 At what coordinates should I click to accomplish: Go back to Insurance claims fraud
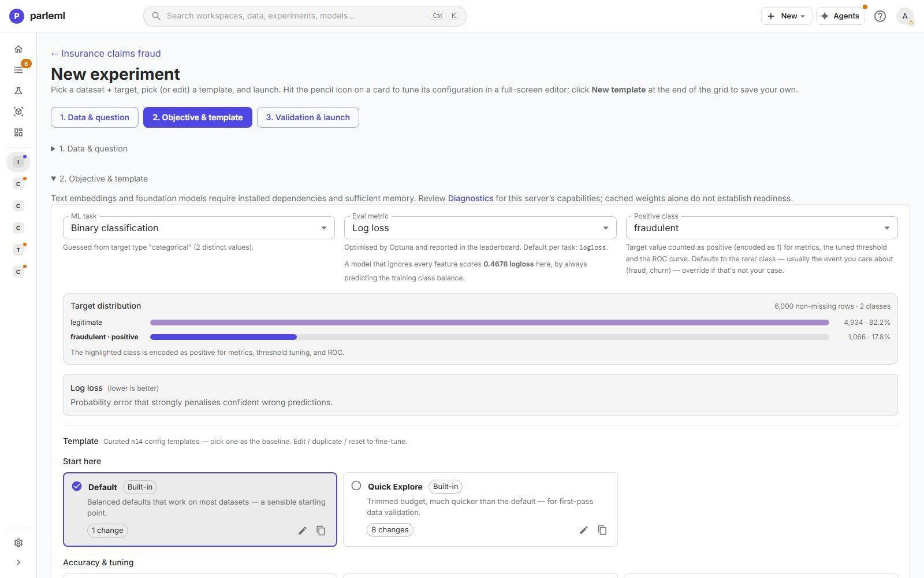[x=106, y=53]
